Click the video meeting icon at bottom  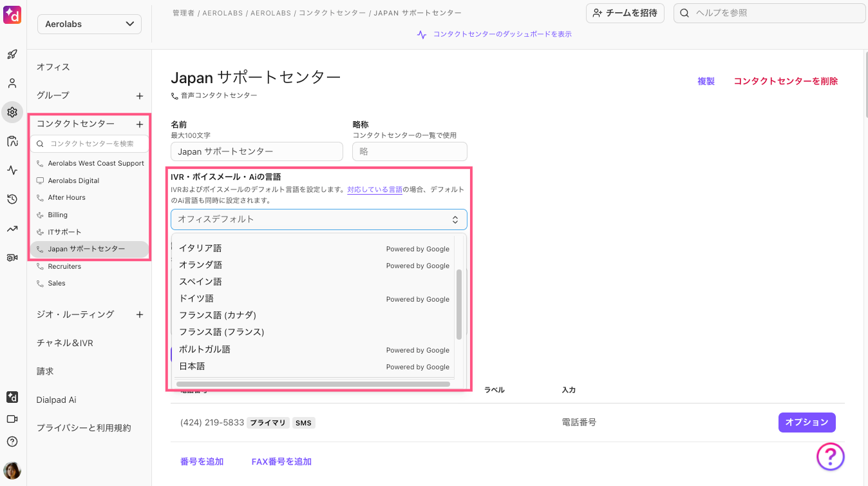tap(12, 419)
